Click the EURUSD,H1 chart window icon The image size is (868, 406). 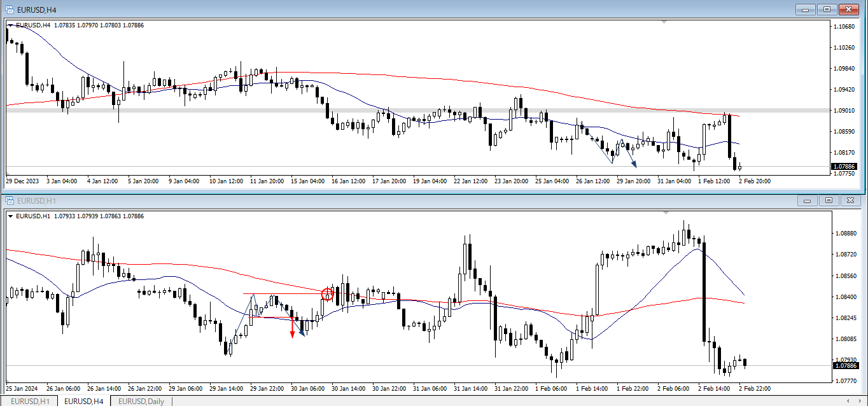coord(9,200)
